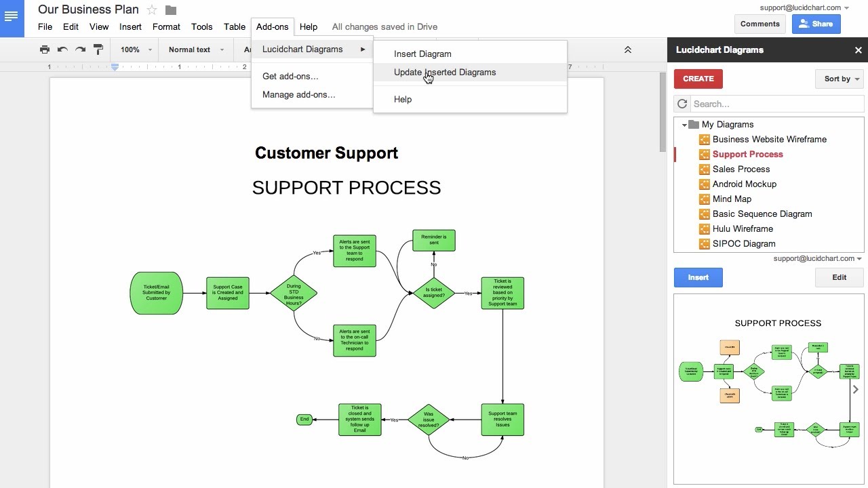Click icon next to SIPOC Diagram
The height and width of the screenshot is (488, 868).
704,244
